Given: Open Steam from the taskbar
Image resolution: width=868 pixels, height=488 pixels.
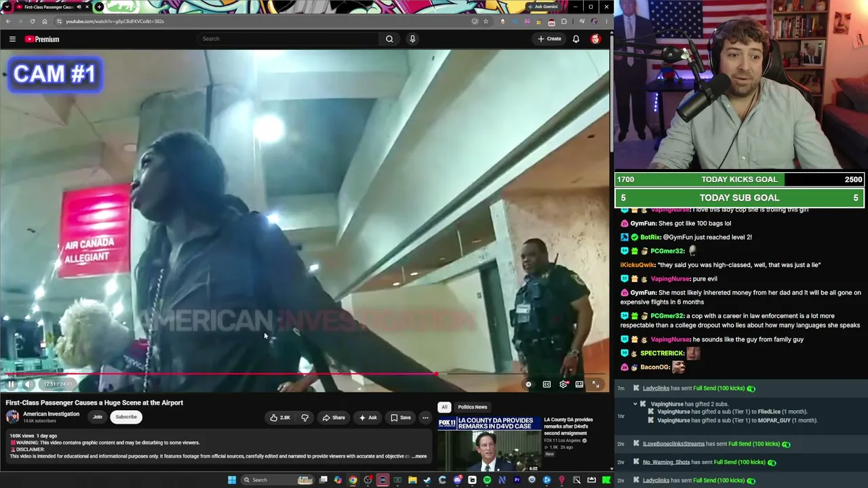Looking at the screenshot, I should [x=427, y=480].
